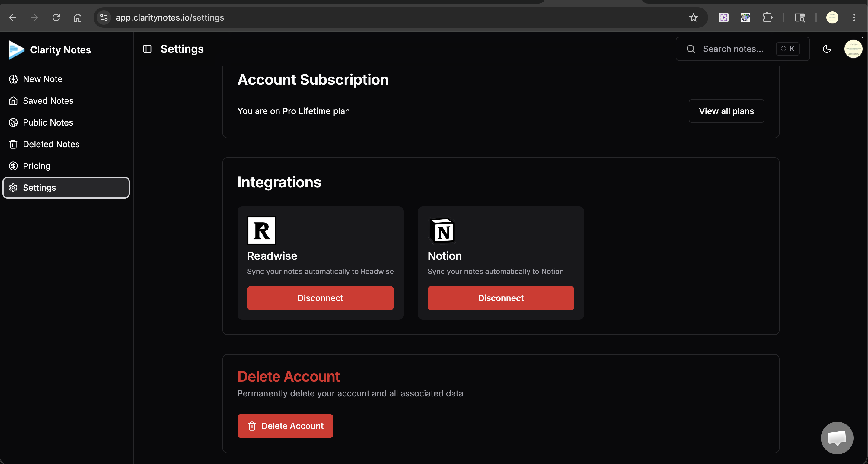
Task: Go back in browser
Action: 13,17
